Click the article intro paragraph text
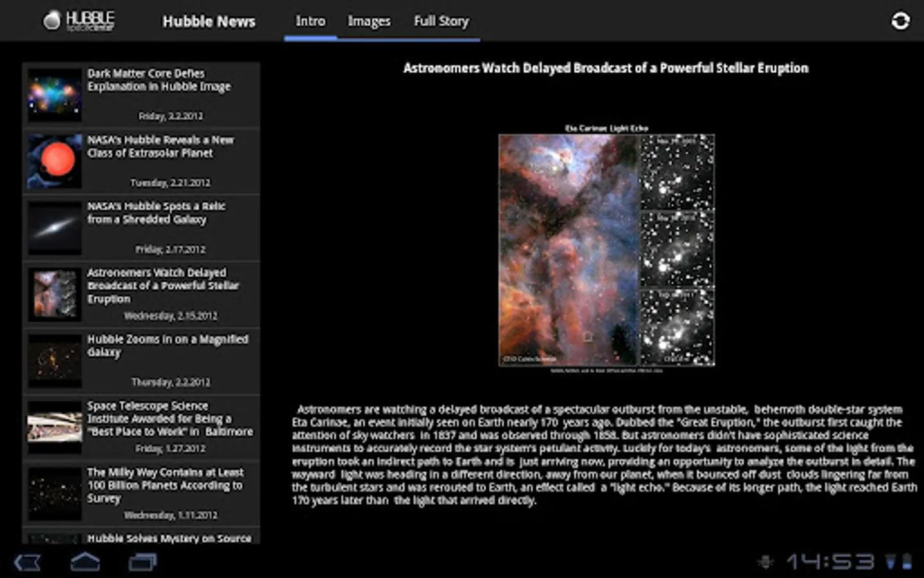924x578 pixels. [604, 455]
